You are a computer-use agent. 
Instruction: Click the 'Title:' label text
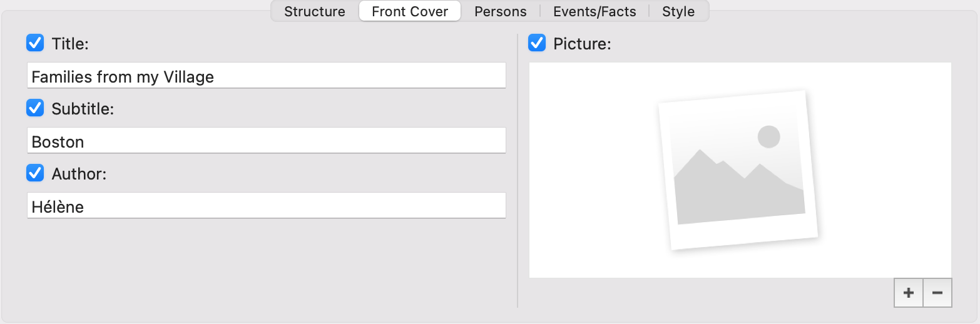(71, 44)
